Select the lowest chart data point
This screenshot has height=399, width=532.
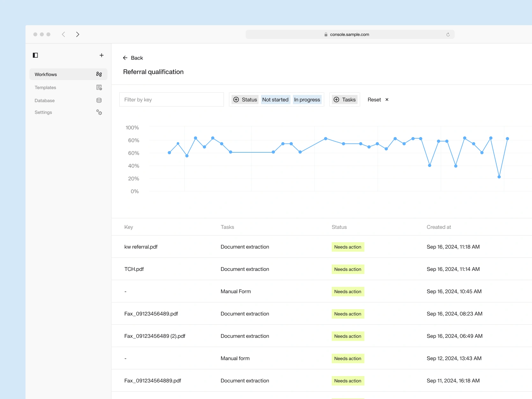(x=499, y=177)
